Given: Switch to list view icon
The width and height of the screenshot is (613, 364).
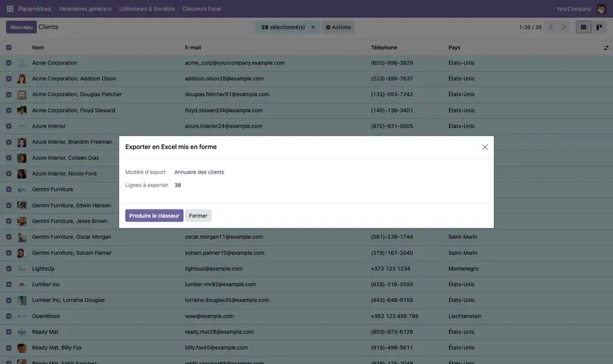Looking at the screenshot, I should tap(583, 28).
